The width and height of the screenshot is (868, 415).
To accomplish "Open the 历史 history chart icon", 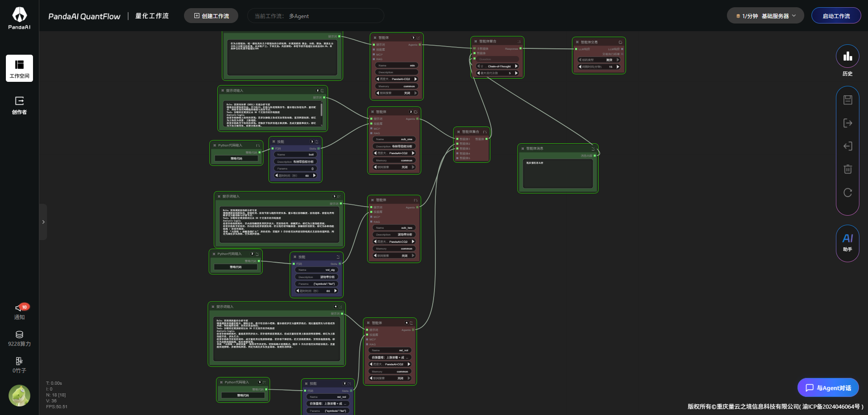I will [847, 57].
